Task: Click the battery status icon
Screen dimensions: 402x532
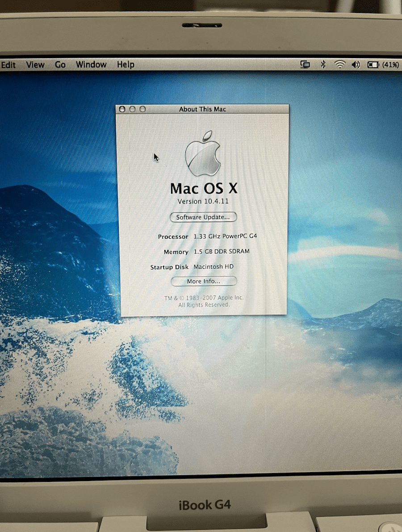Action: point(373,65)
